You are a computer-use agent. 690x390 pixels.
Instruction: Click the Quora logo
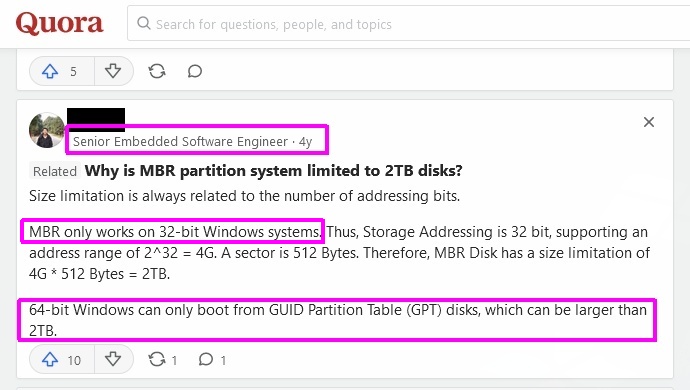(59, 23)
